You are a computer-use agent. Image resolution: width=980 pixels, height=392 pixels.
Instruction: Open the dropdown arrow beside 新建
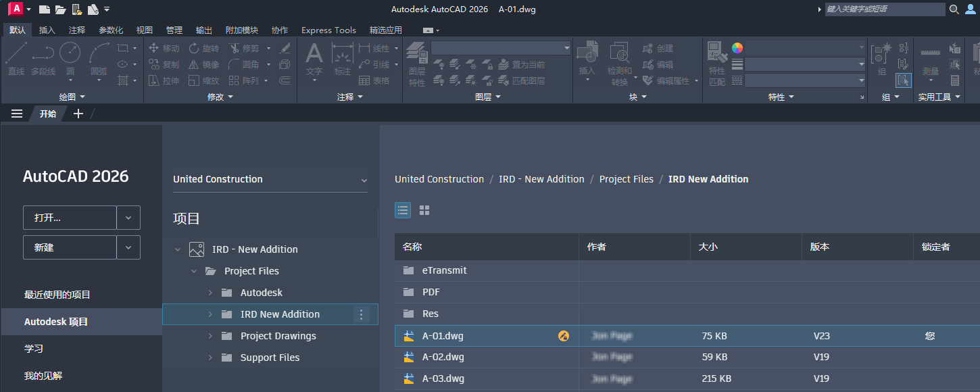click(128, 247)
